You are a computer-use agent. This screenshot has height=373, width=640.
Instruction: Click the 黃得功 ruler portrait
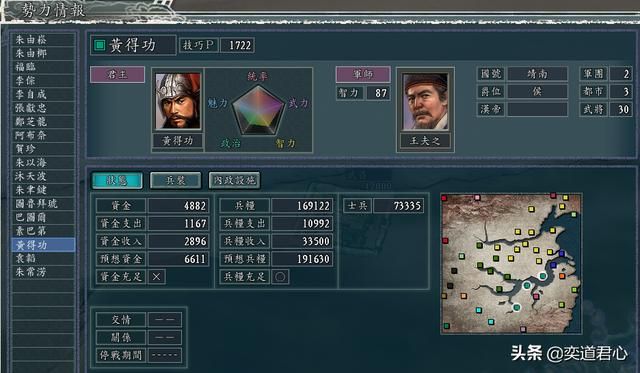pos(178,101)
